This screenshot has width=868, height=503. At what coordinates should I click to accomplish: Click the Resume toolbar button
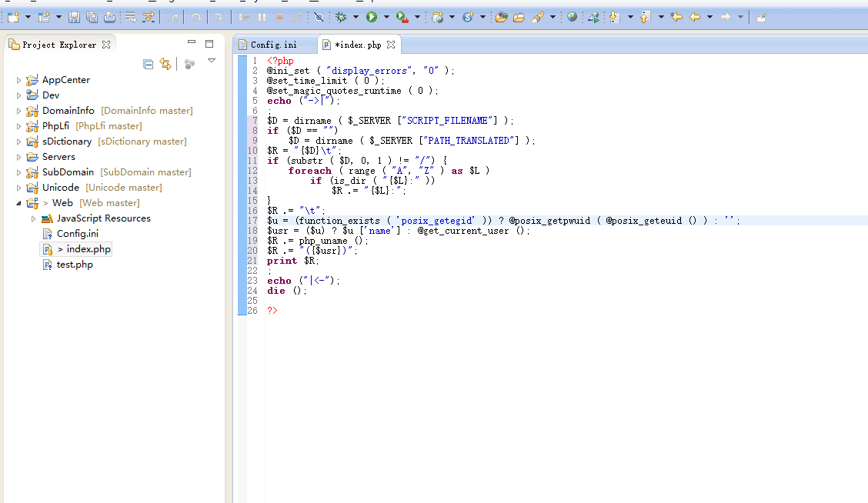coord(244,17)
